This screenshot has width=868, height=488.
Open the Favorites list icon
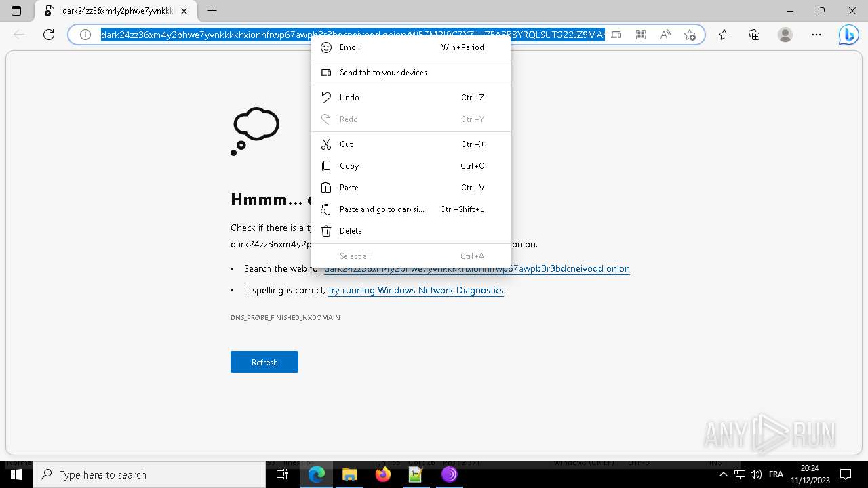click(724, 35)
